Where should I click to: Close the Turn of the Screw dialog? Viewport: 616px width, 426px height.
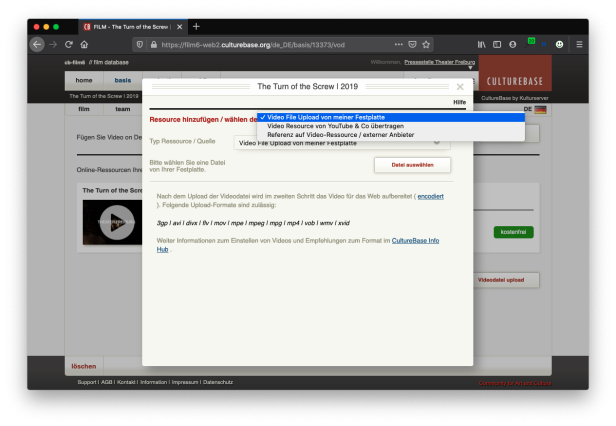pyautogui.click(x=459, y=87)
